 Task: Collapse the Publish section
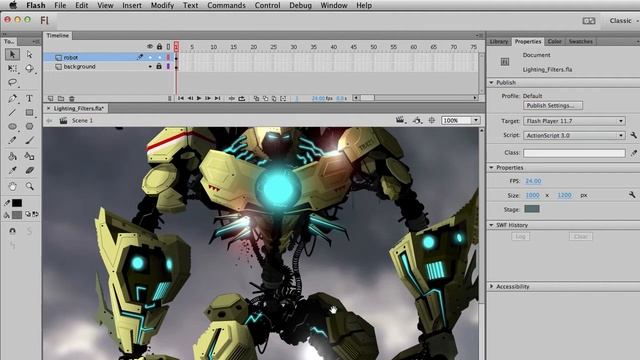(491, 82)
